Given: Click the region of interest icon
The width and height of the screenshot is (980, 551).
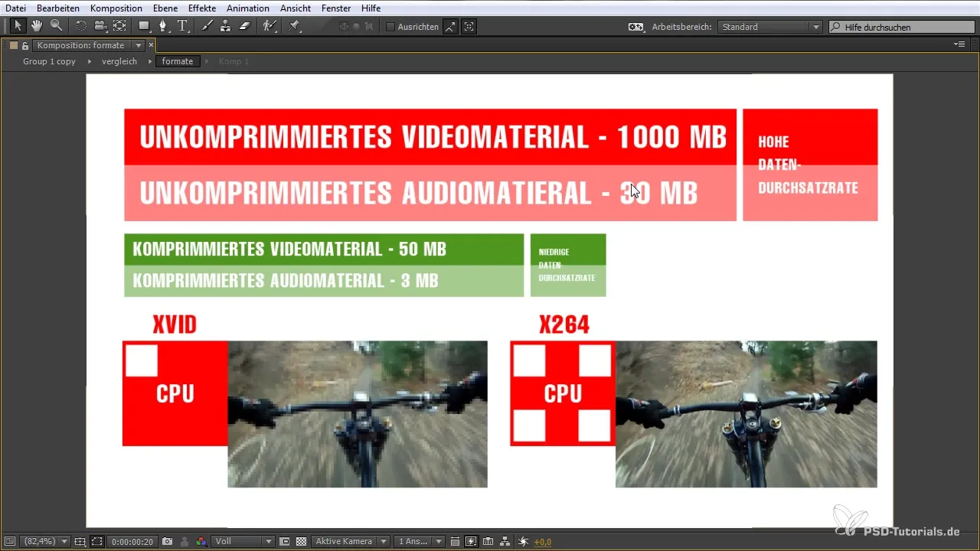Looking at the screenshot, I should pos(284,541).
